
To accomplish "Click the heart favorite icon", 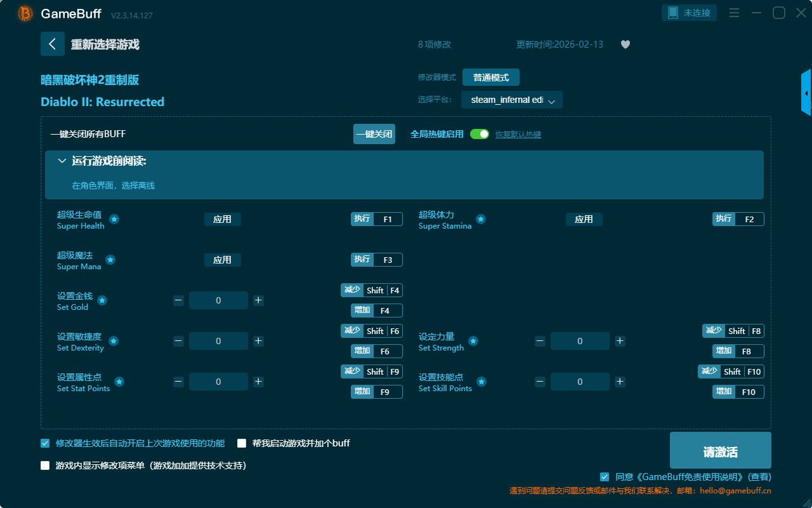I will tap(625, 44).
